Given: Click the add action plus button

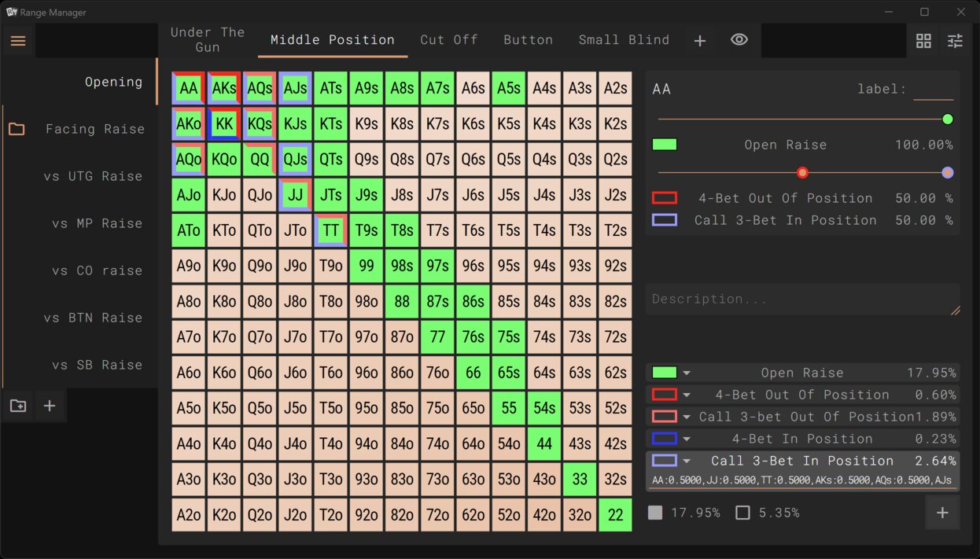Looking at the screenshot, I should [x=942, y=513].
